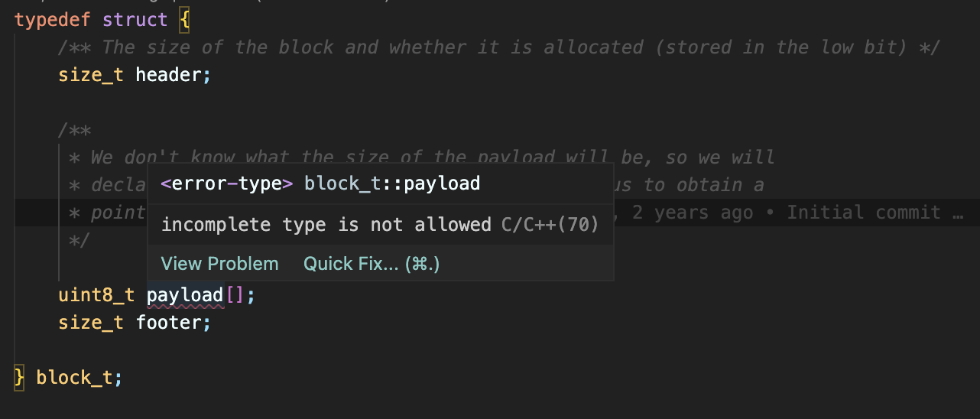Click the opening curly brace after struct
Image resolution: width=980 pixels, height=419 pixels.
click(x=184, y=20)
